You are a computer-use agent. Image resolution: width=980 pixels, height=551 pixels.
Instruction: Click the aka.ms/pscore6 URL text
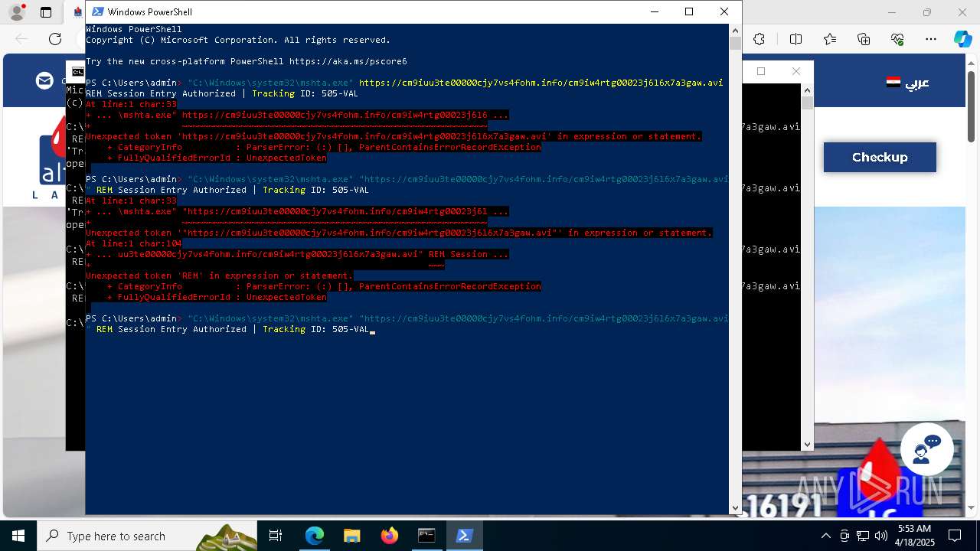(x=348, y=61)
